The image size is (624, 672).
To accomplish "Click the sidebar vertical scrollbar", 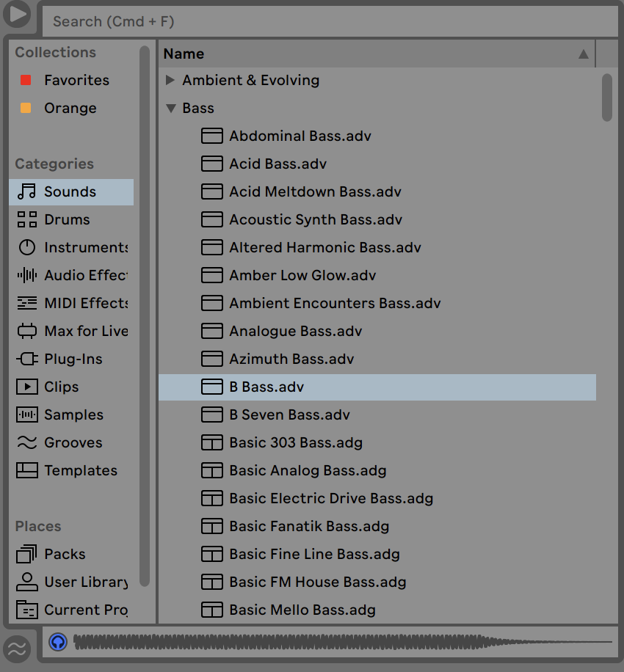I will click(145, 316).
